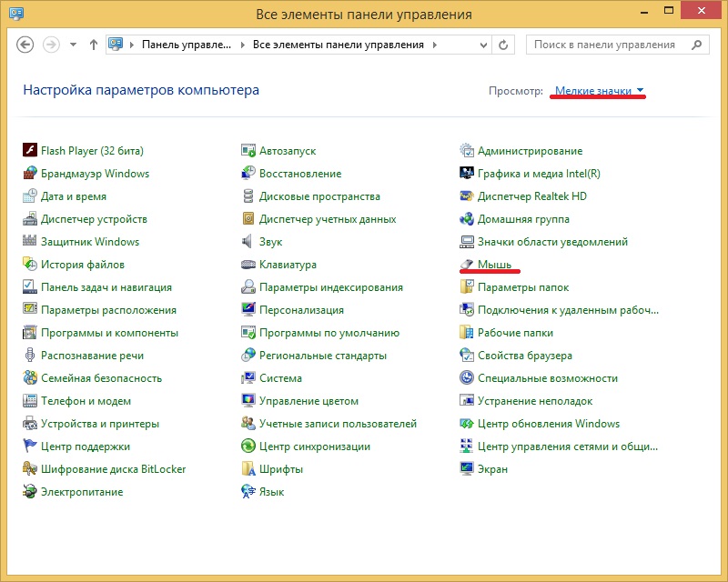The image size is (728, 582).
Task: Click the Поиск в панели управления field
Action: point(618,45)
